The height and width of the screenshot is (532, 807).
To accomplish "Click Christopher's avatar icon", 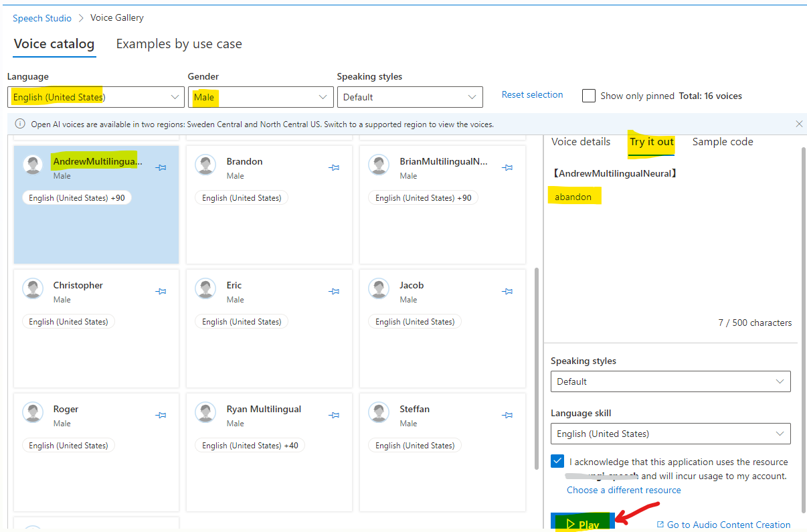I will point(33,288).
